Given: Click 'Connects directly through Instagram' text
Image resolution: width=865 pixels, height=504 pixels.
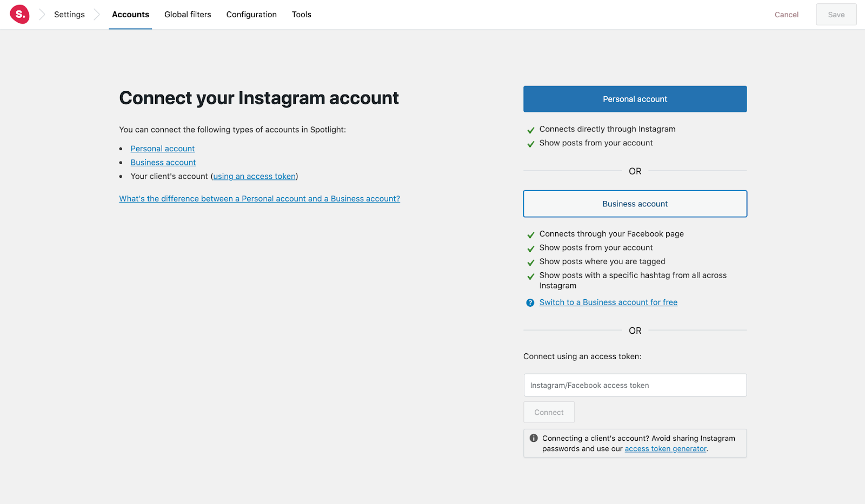Looking at the screenshot, I should point(607,129).
